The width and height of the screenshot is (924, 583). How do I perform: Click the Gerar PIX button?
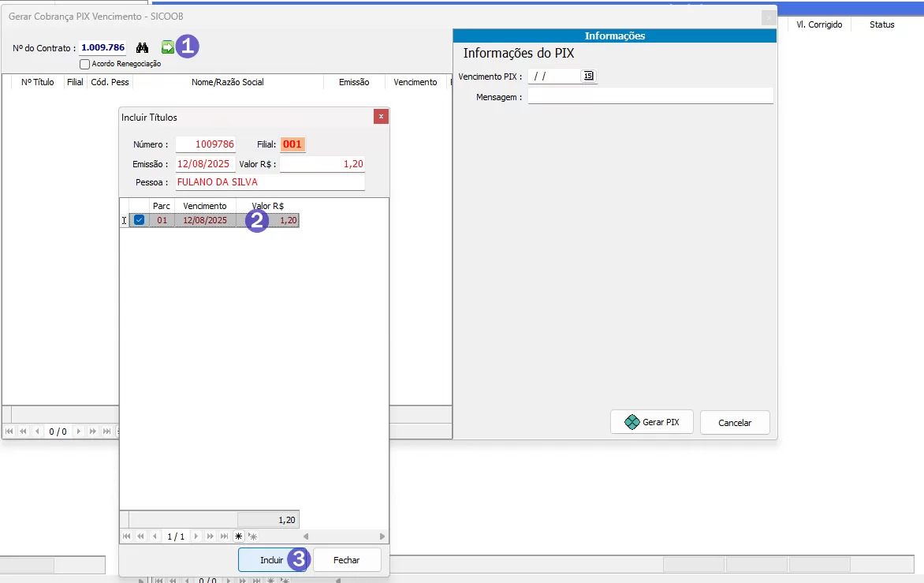coord(651,422)
